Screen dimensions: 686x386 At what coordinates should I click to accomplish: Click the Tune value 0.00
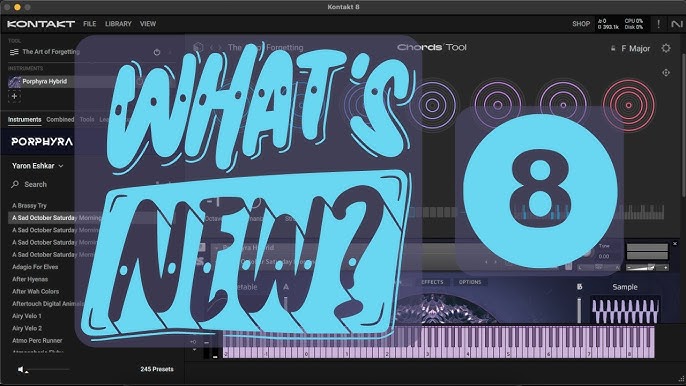604,256
